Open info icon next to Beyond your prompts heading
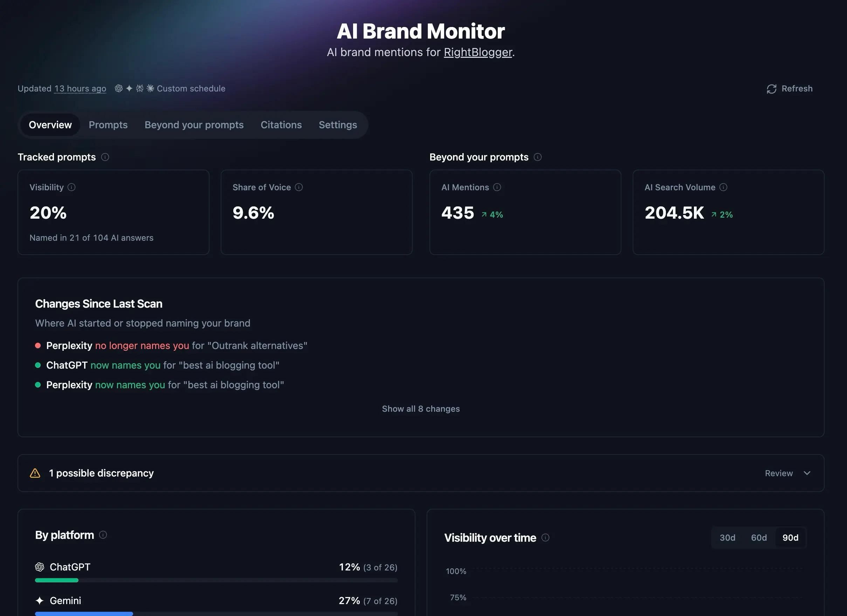The height and width of the screenshot is (616, 847). pyautogui.click(x=538, y=157)
